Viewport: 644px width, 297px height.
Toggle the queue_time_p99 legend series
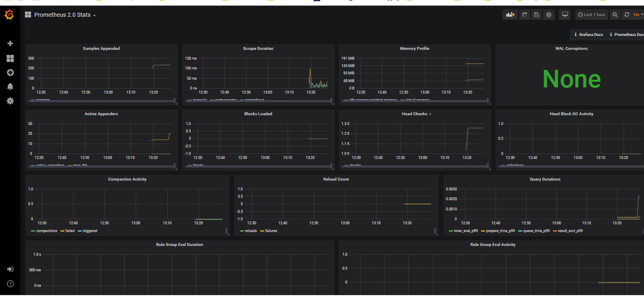(x=536, y=231)
